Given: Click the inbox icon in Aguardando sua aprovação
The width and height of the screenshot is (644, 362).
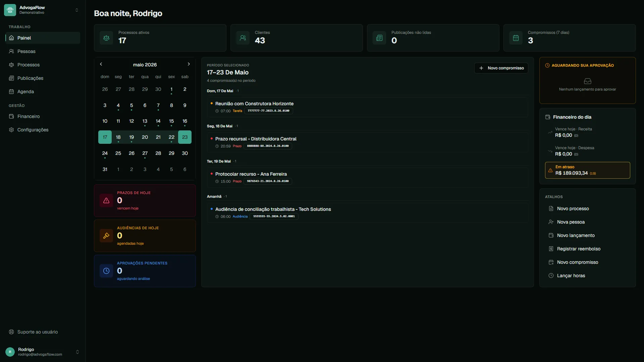Looking at the screenshot, I should (588, 81).
